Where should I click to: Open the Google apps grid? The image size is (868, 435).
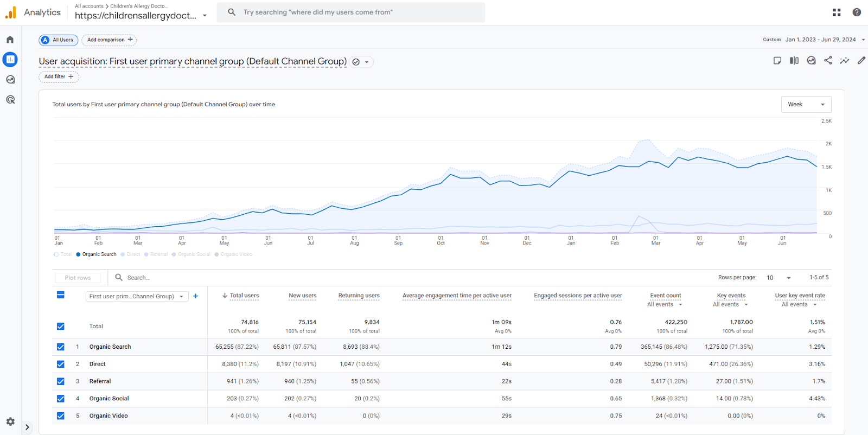pos(837,12)
